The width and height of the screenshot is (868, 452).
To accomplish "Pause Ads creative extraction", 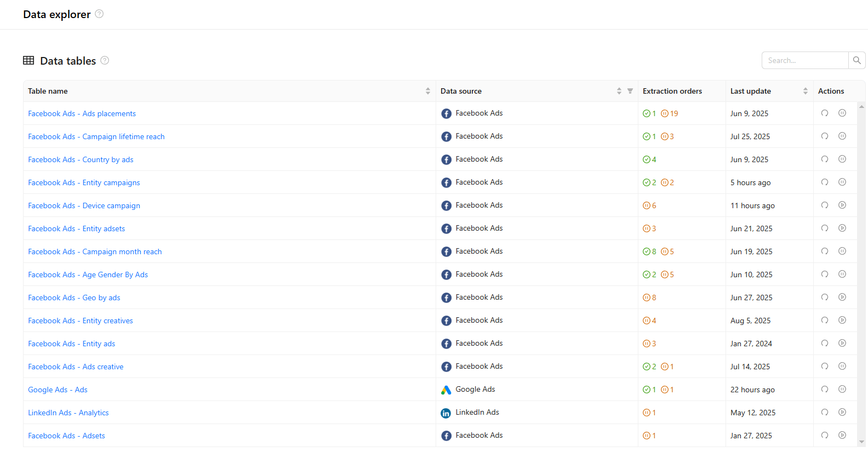I will click(842, 366).
